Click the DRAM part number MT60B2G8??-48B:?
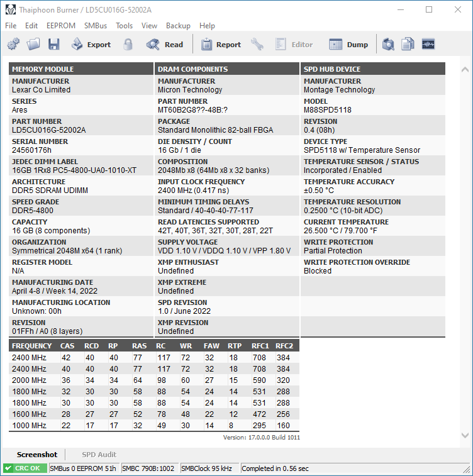 pos(192,110)
